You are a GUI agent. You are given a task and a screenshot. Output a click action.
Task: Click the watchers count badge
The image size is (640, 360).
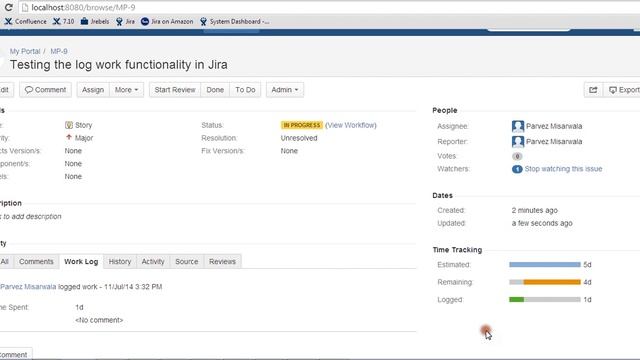tap(517, 169)
